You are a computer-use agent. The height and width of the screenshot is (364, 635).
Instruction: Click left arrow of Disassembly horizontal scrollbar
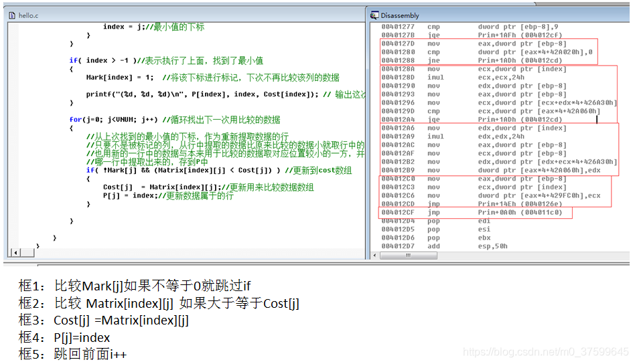point(374,255)
